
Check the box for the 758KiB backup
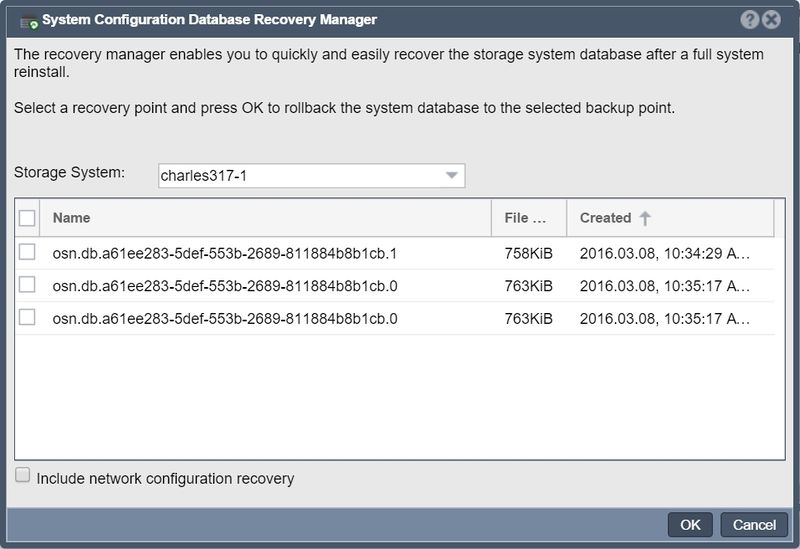coord(27,252)
